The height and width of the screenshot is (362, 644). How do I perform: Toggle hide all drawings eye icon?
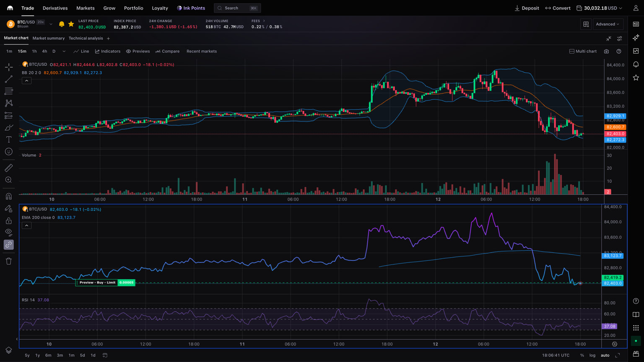(x=9, y=232)
